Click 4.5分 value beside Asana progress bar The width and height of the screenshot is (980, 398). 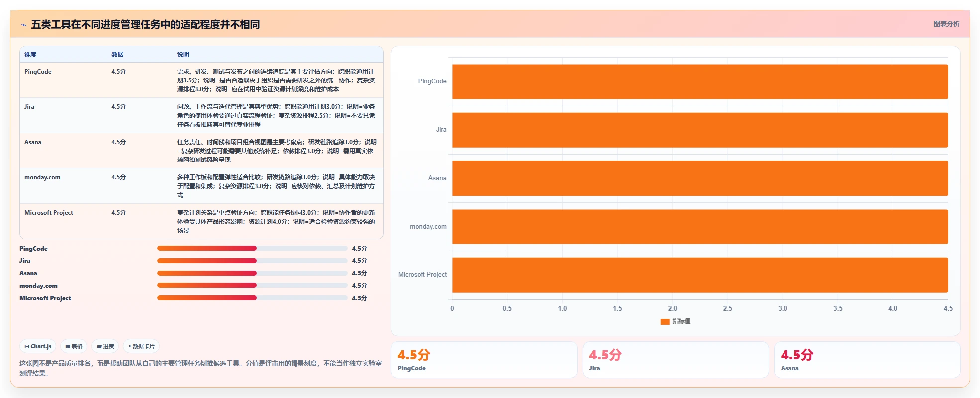click(359, 273)
